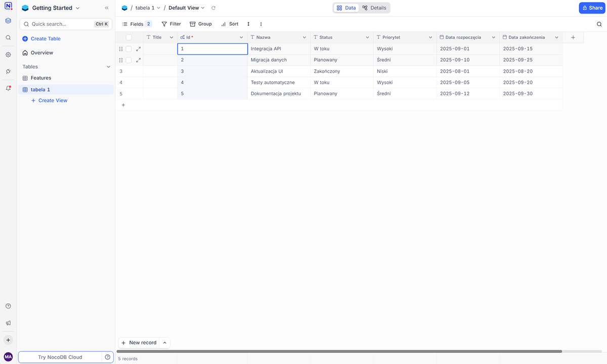Switch to the Details tab
Viewport: 607px width, 364px height.
[374, 8]
